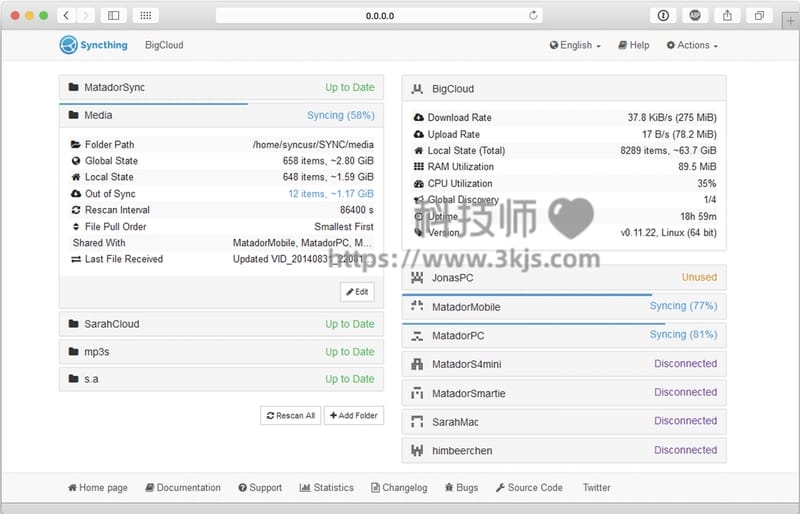800x514 pixels.
Task: Click the Rescan Interval refresh icon
Action: 76,210
